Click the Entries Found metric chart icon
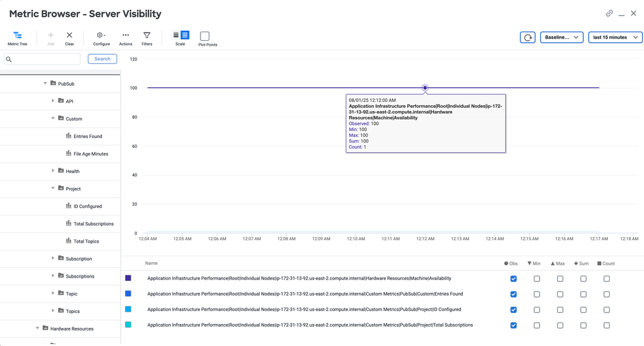644x346 pixels. click(x=68, y=136)
